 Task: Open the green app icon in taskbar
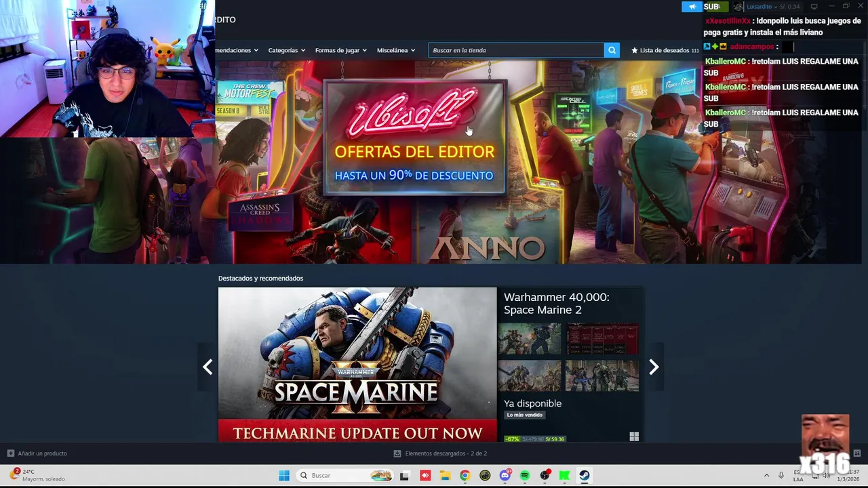point(564,476)
